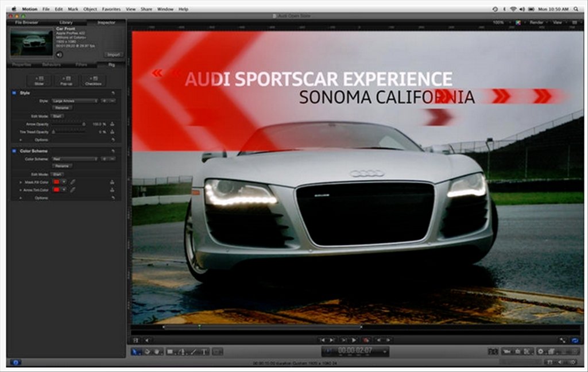Open the Color Scheme pop-up showing Red
Viewport: 588px width, 372px height.
coord(75,159)
